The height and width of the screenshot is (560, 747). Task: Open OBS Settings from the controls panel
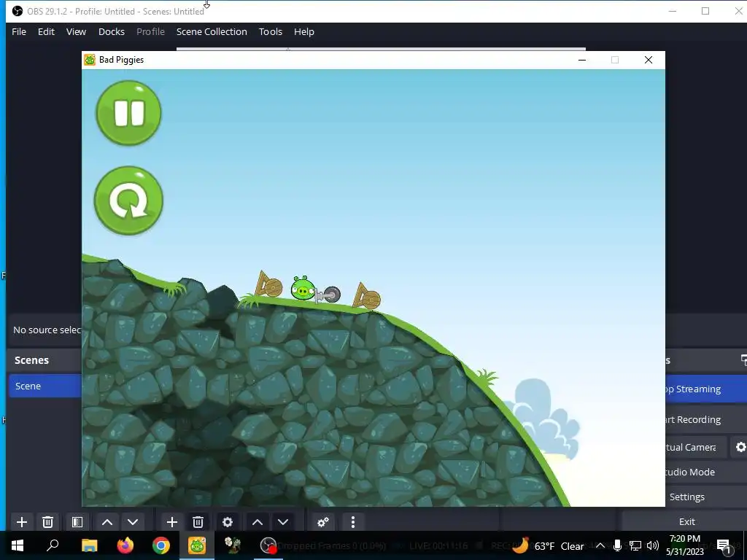706,497
